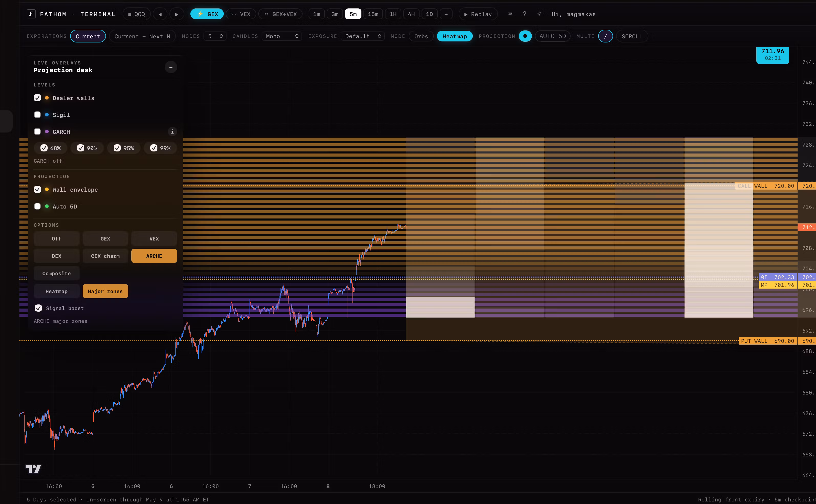Select the 1m timeframe
Image resolution: width=816 pixels, height=504 pixels.
[x=317, y=14]
